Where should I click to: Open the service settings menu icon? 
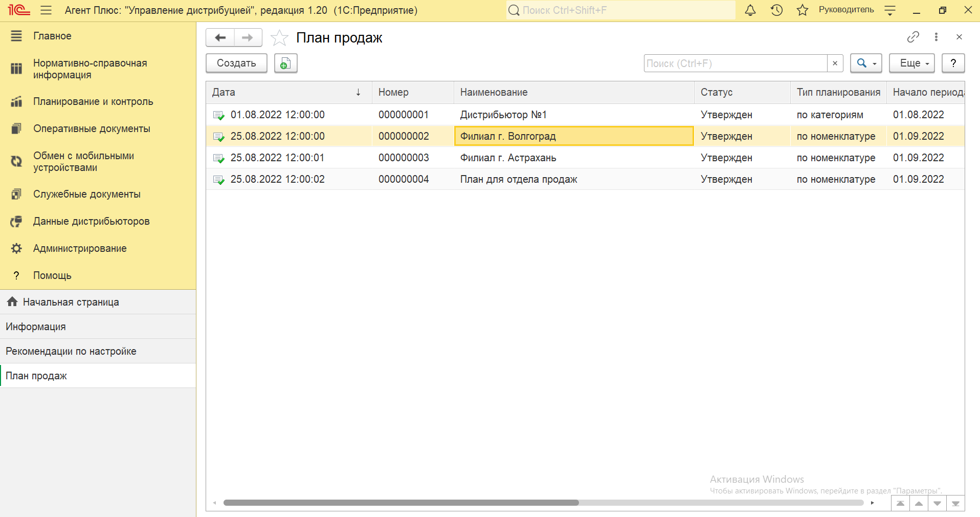tap(890, 10)
